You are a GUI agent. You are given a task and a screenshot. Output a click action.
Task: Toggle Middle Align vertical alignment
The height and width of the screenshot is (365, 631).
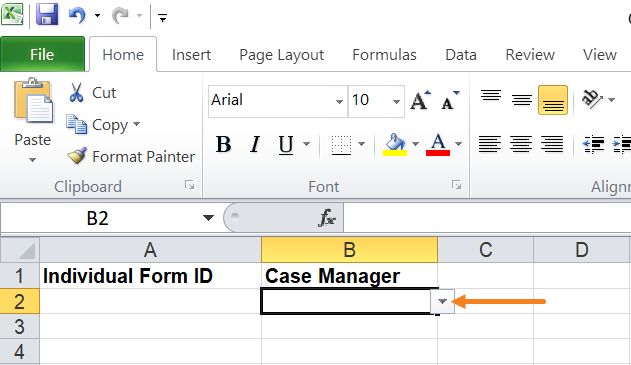[522, 100]
